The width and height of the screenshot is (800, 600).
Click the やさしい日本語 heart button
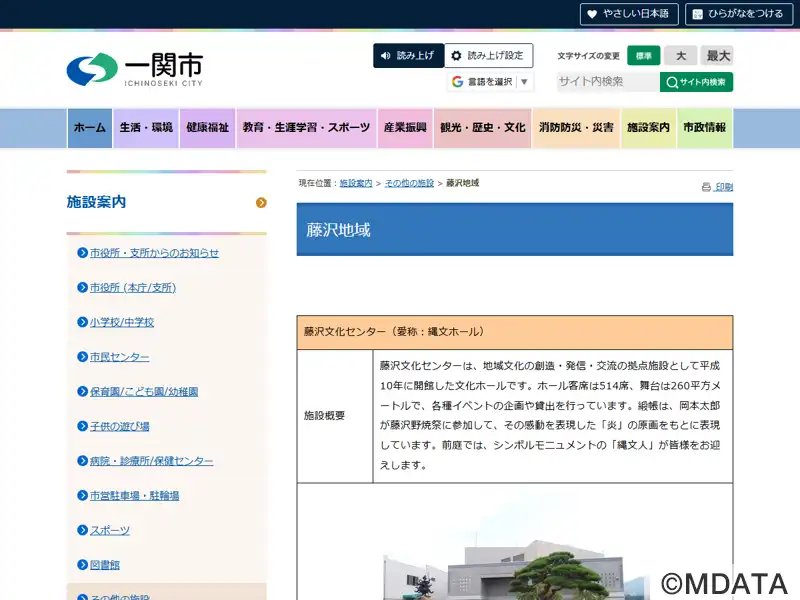(629, 14)
